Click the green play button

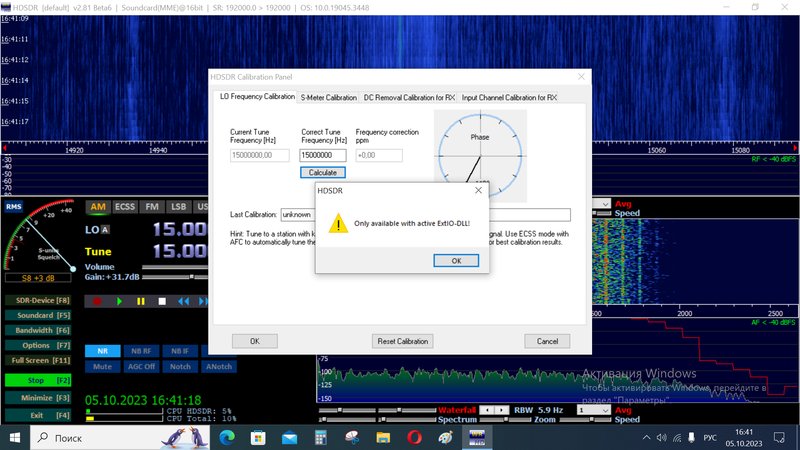point(119,302)
